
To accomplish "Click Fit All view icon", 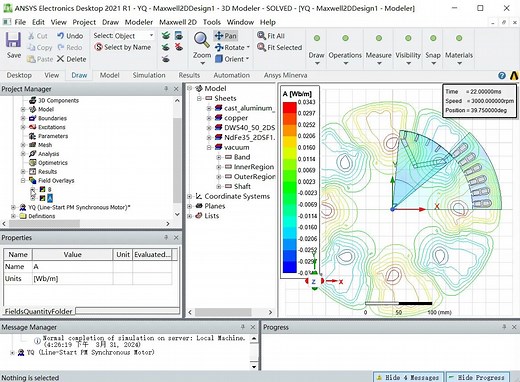I will tap(261, 35).
